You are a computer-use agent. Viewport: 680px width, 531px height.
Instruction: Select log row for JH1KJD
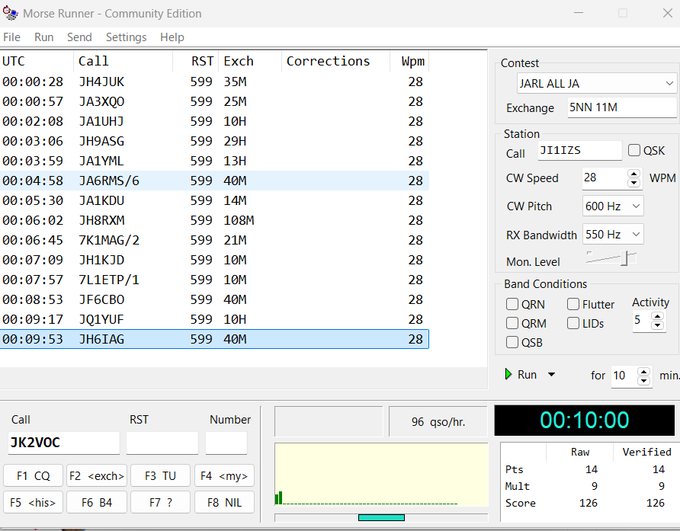point(214,260)
